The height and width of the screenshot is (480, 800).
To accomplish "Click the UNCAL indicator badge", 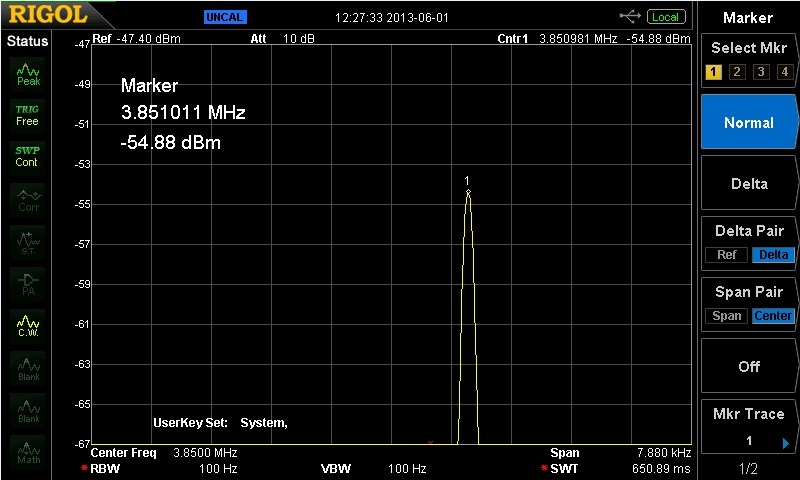I will [225, 17].
